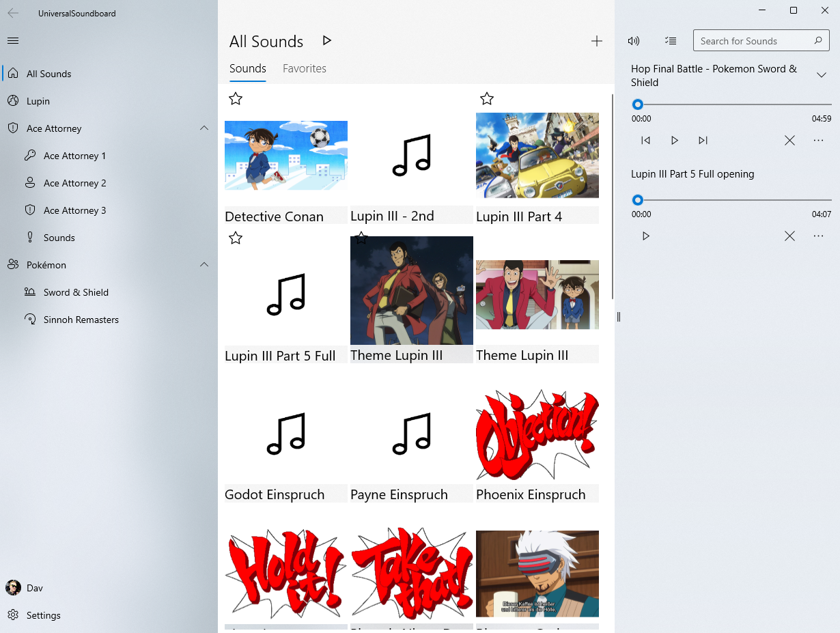840x633 pixels.
Task: Open the Ace Attorney category item
Action: (109, 128)
